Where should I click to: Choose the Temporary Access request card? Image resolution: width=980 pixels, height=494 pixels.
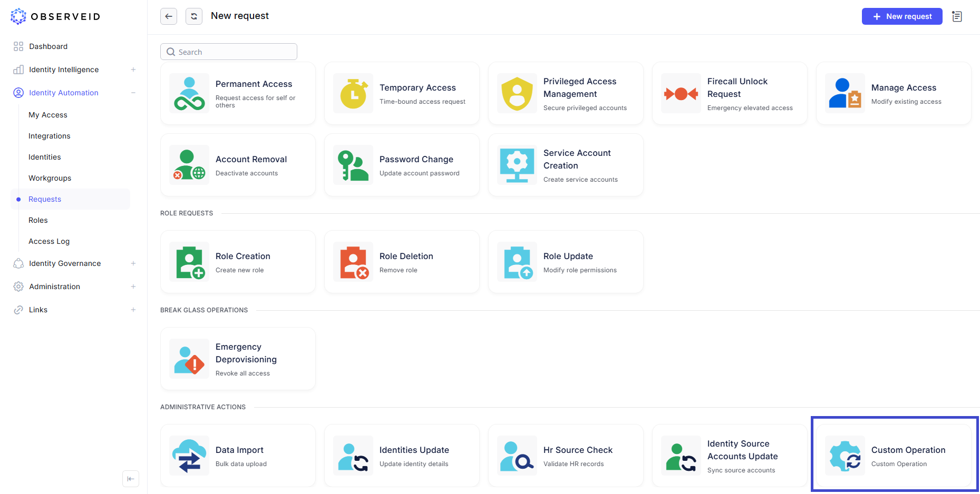point(402,94)
